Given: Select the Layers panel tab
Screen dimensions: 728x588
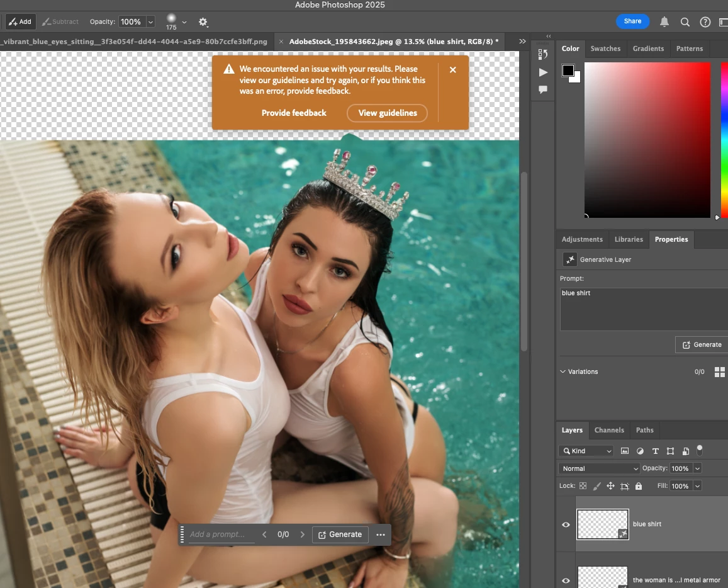Looking at the screenshot, I should [x=572, y=430].
